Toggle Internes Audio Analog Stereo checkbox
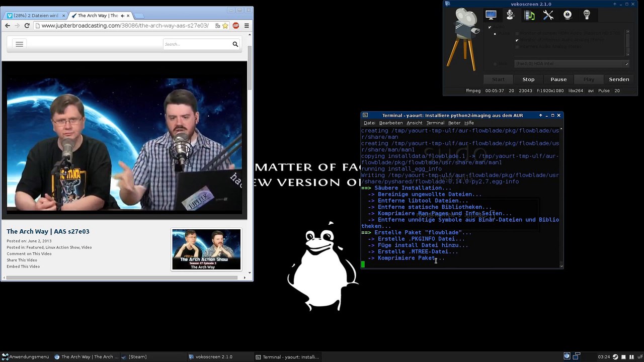This screenshot has height=362, width=644. (x=517, y=47)
